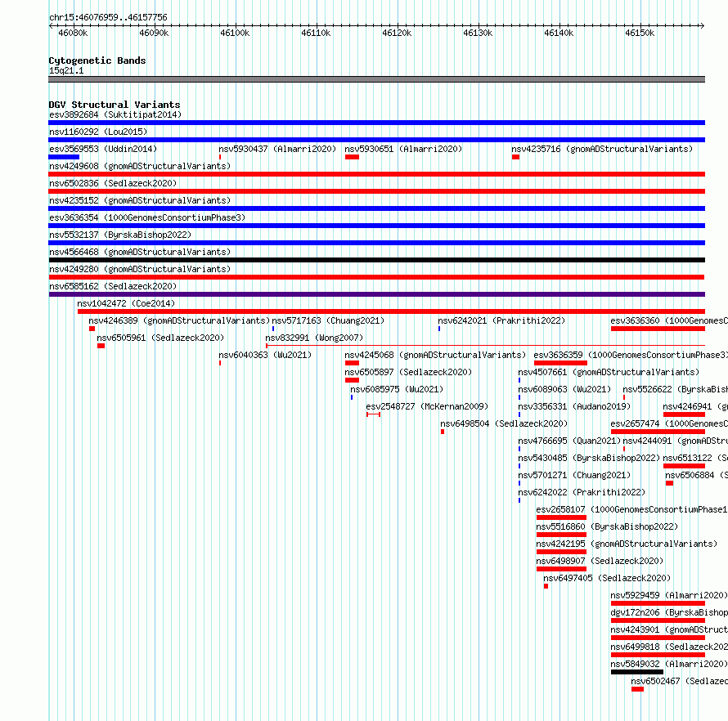Viewport: 728px width, 721px height.
Task: Open variant nsv5516860 (ByrskaBishop2022)
Action: coord(607,526)
